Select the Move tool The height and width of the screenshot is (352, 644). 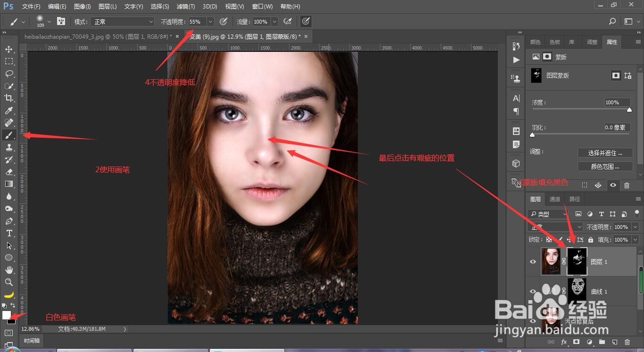click(9, 49)
